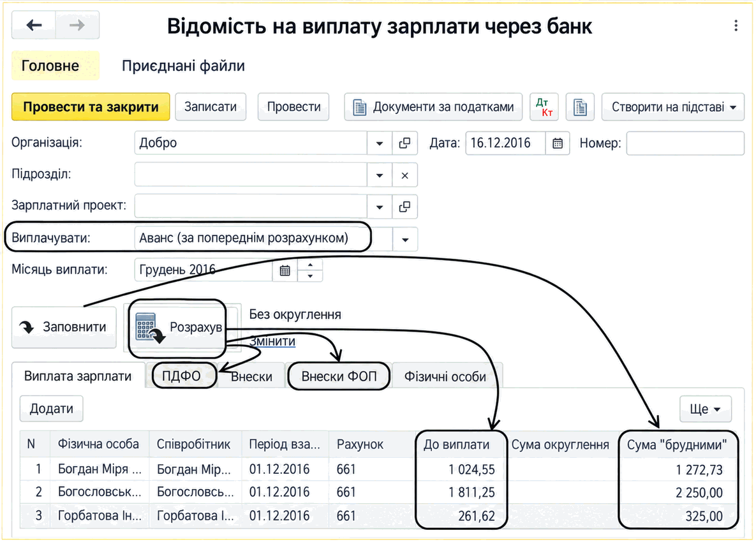The height and width of the screenshot is (542, 756).
Task: Click the amount 1 811,25
Action: (x=471, y=492)
